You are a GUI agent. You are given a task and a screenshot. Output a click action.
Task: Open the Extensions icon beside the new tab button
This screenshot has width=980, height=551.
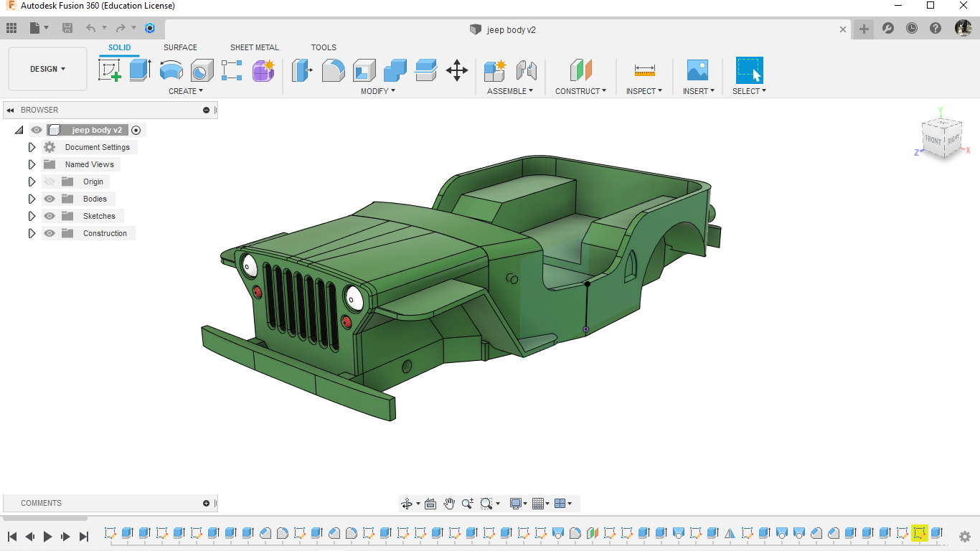(888, 29)
